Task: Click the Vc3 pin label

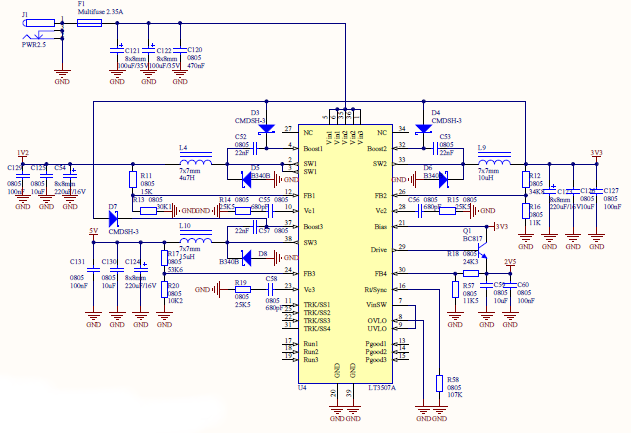Action: pyautogui.click(x=309, y=289)
